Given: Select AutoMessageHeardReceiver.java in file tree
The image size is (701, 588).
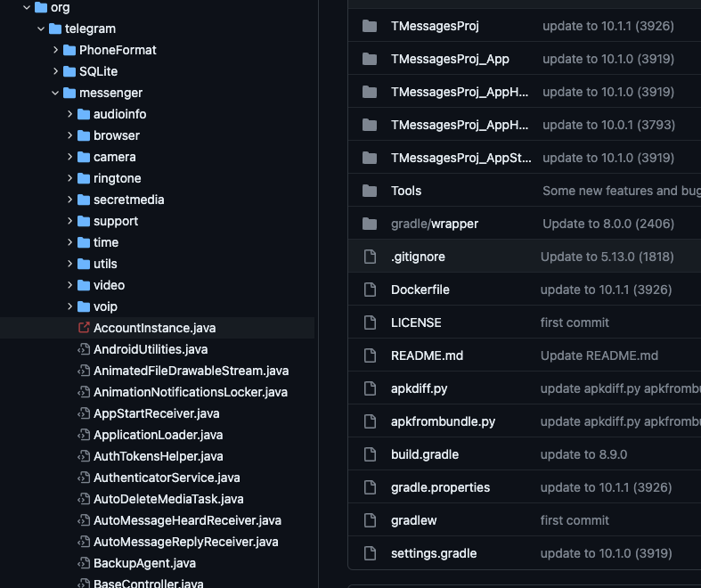Looking at the screenshot, I should click(x=187, y=520).
